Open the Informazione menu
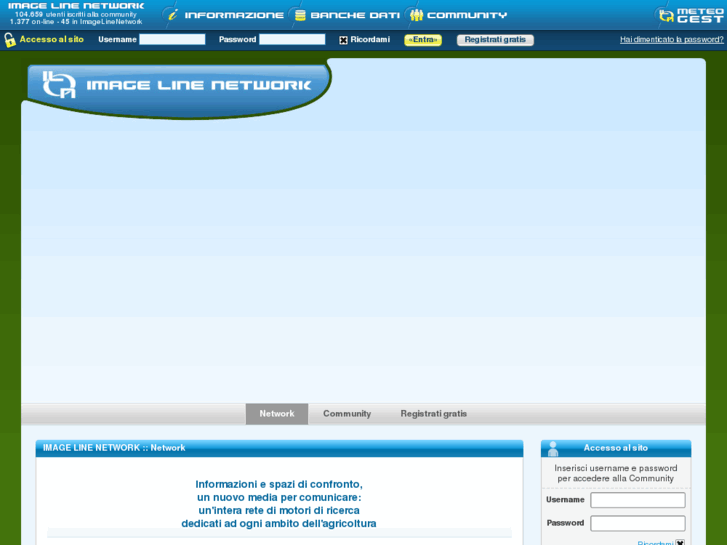 point(234,15)
